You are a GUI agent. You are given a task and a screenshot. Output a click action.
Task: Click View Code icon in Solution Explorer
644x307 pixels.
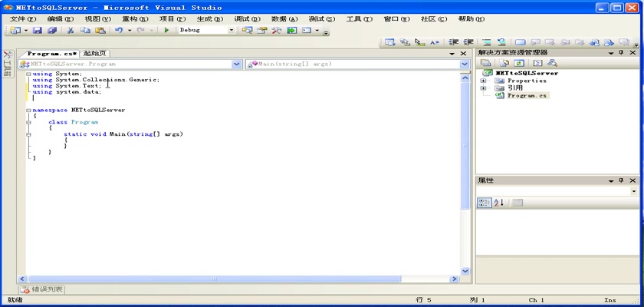coord(537,63)
